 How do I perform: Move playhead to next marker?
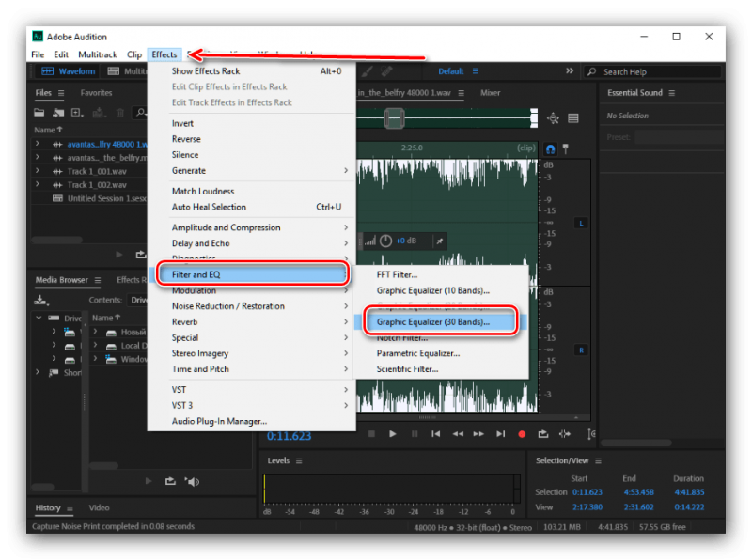(x=501, y=434)
